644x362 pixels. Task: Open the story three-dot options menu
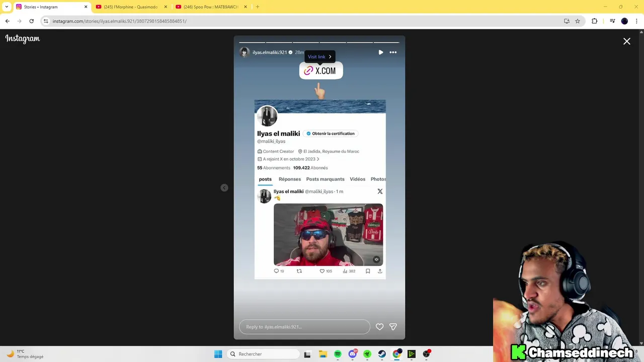coord(393,52)
